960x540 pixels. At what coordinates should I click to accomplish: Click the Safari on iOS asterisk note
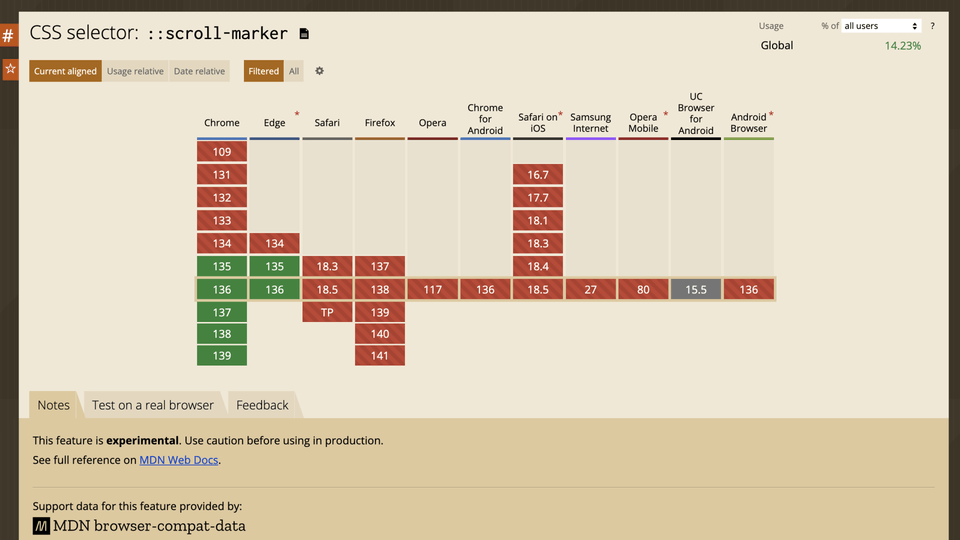point(560,114)
